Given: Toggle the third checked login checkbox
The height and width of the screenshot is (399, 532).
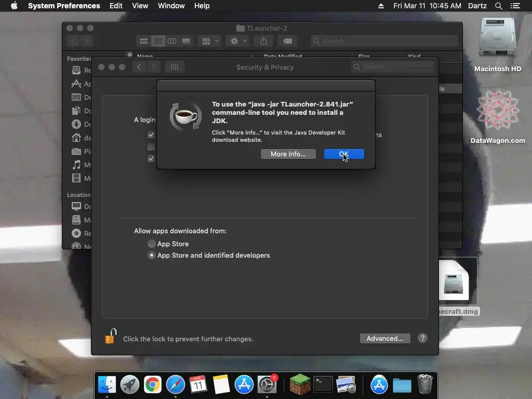Looking at the screenshot, I should click(151, 158).
